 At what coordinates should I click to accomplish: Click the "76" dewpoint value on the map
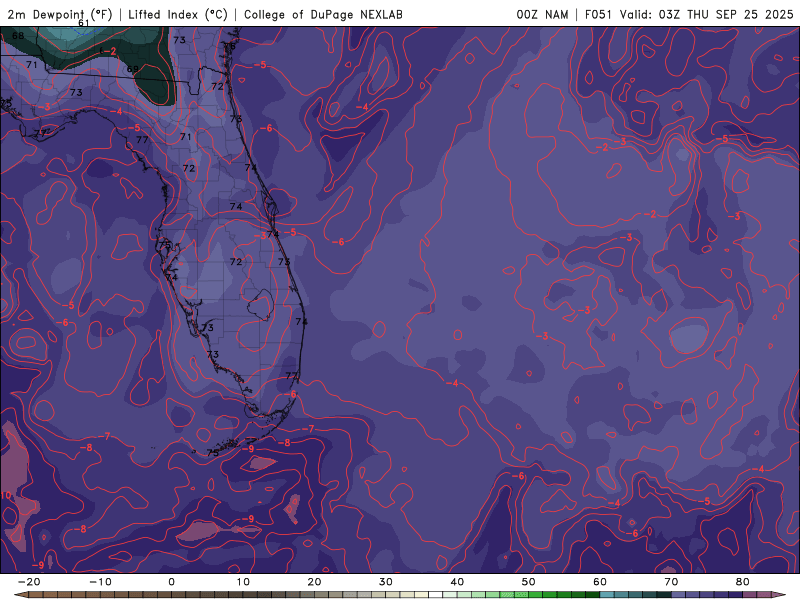click(230, 46)
